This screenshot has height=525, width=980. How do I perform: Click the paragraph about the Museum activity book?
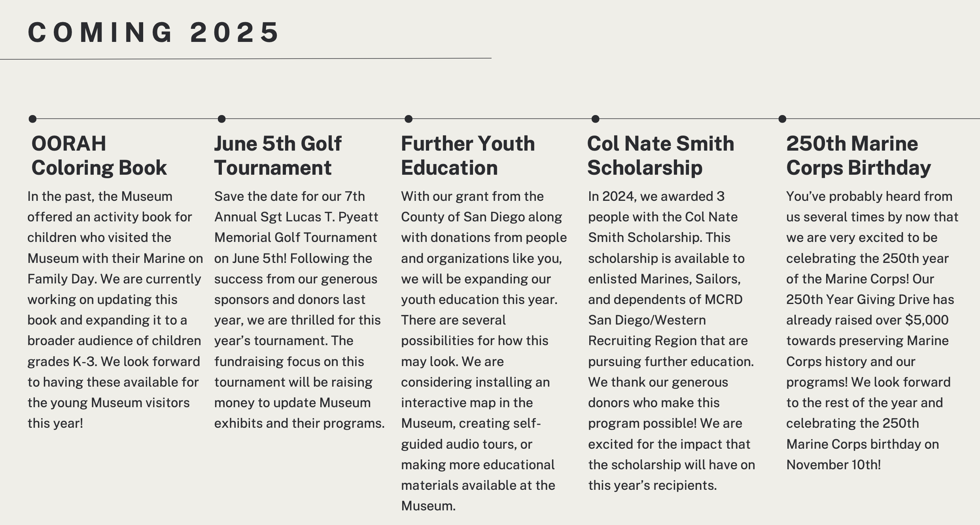pos(114,310)
